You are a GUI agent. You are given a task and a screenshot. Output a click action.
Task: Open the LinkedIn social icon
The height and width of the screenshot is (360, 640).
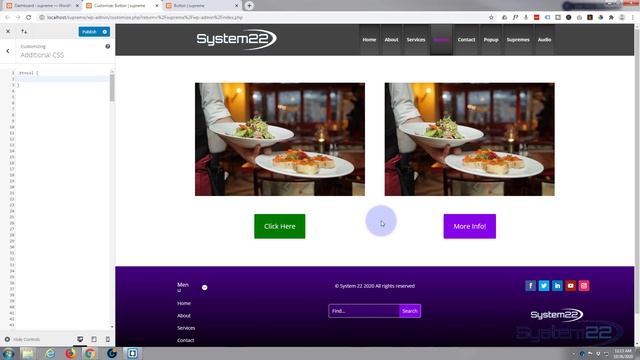(557, 286)
